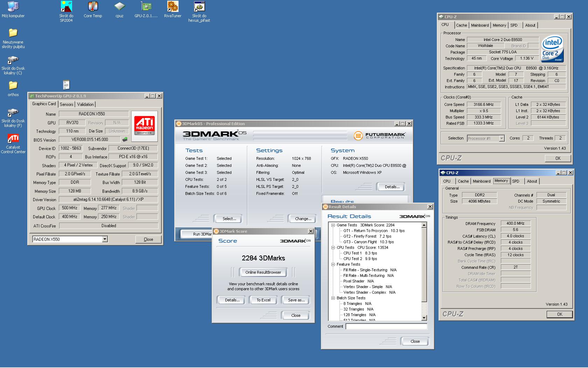Click the Intel Core 2 Duo logo
Screen dimensions: 588x368
tap(552, 49)
